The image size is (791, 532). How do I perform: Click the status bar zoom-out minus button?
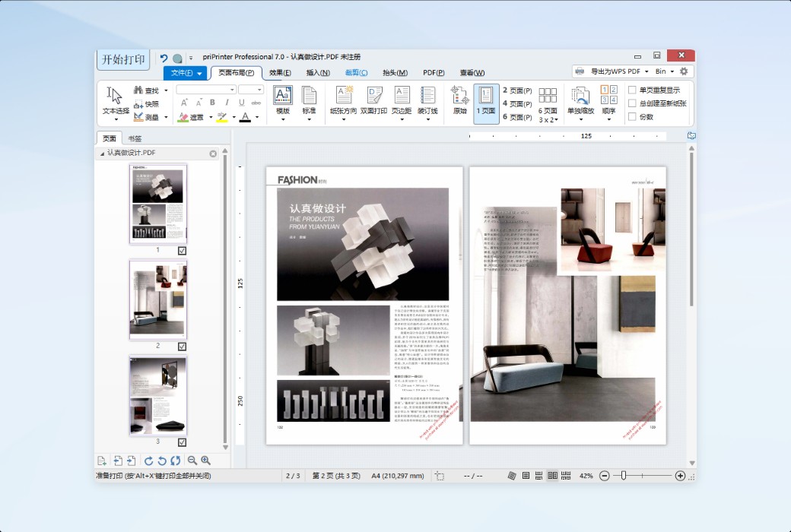click(605, 476)
